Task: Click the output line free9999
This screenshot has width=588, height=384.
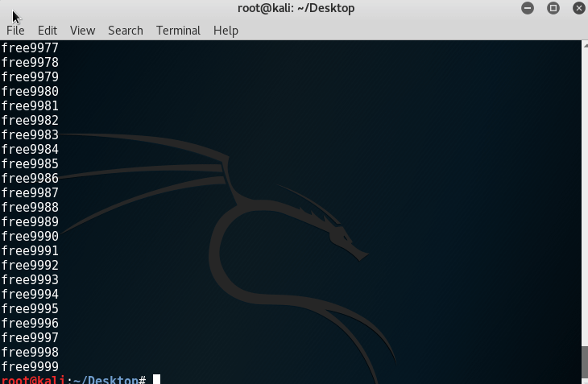Action: (30, 366)
